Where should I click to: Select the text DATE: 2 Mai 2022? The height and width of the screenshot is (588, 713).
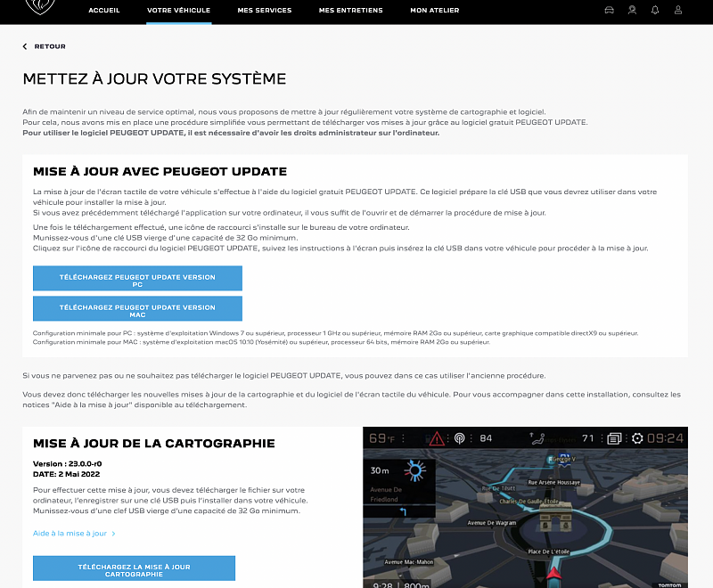(x=66, y=474)
